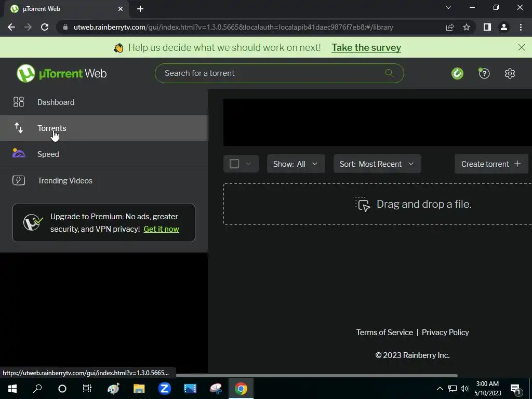Click the Speed gauge icon
Screen dimensions: 532x399
(x=19, y=153)
